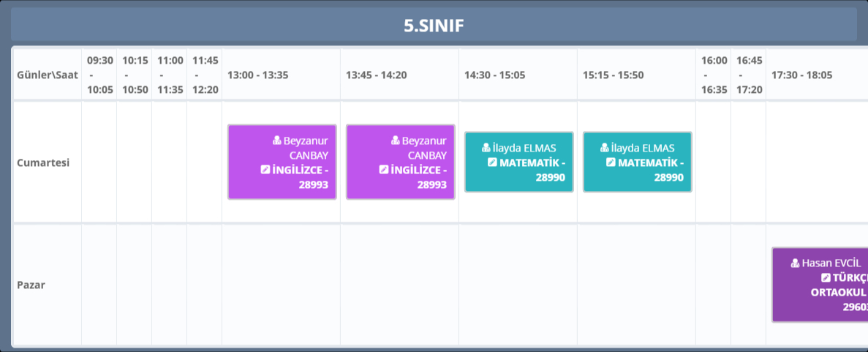Click the 13:00 - 13:35 time column header
The width and height of the screenshot is (868, 352).
[x=258, y=75]
